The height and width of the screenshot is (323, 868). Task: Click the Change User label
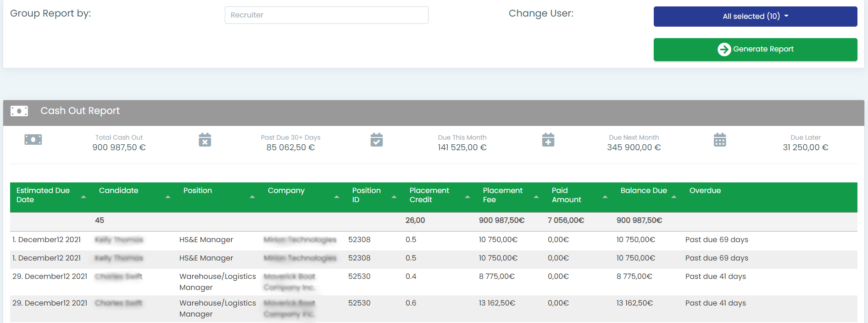[x=541, y=13]
